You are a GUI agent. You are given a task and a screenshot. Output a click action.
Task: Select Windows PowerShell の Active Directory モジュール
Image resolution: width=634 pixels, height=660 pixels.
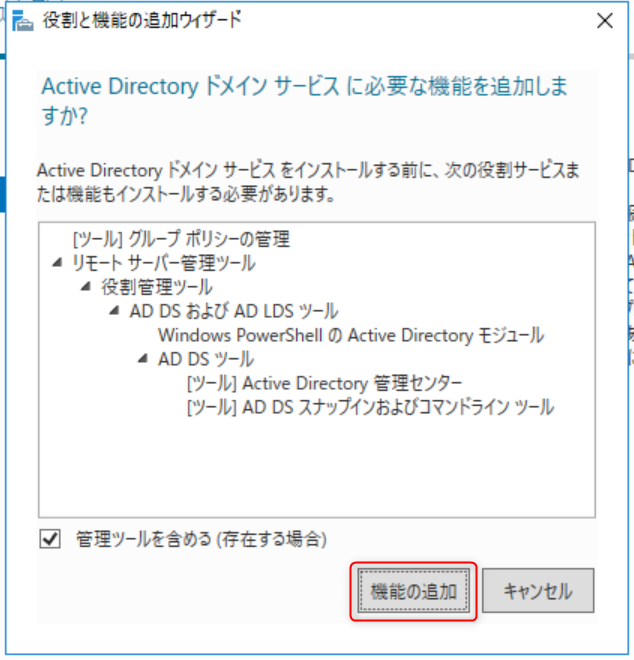[x=351, y=335]
